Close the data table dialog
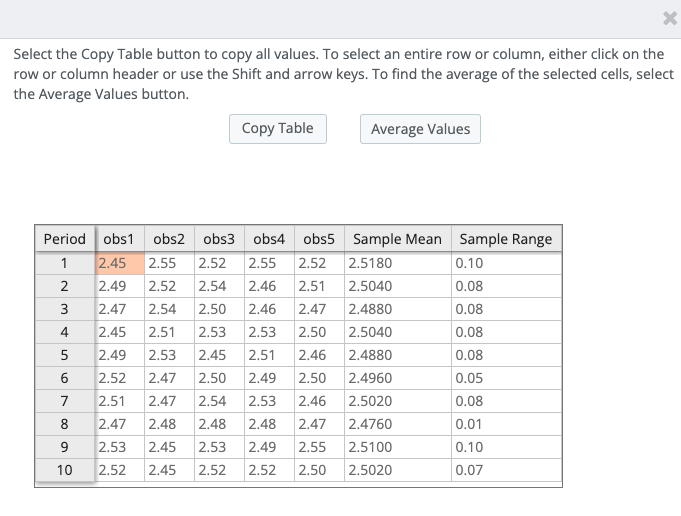 point(670,18)
